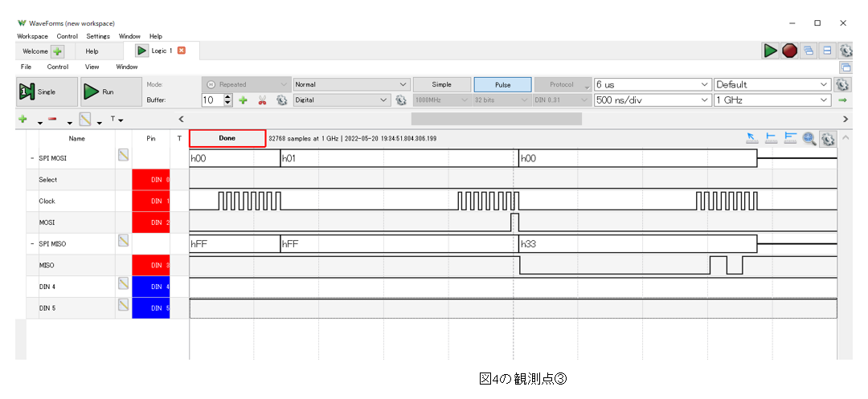Viewport: 868px width, 399px height.
Task: Expand the Digital source dropdown
Action: point(383,100)
